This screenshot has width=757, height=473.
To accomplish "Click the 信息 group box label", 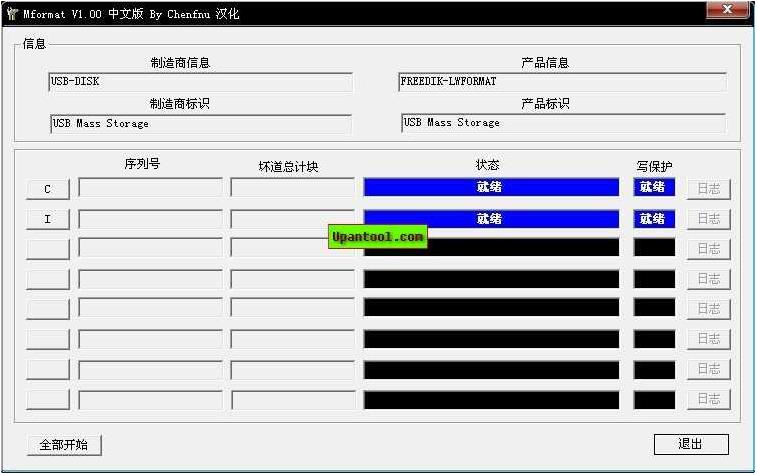I will click(x=34, y=44).
